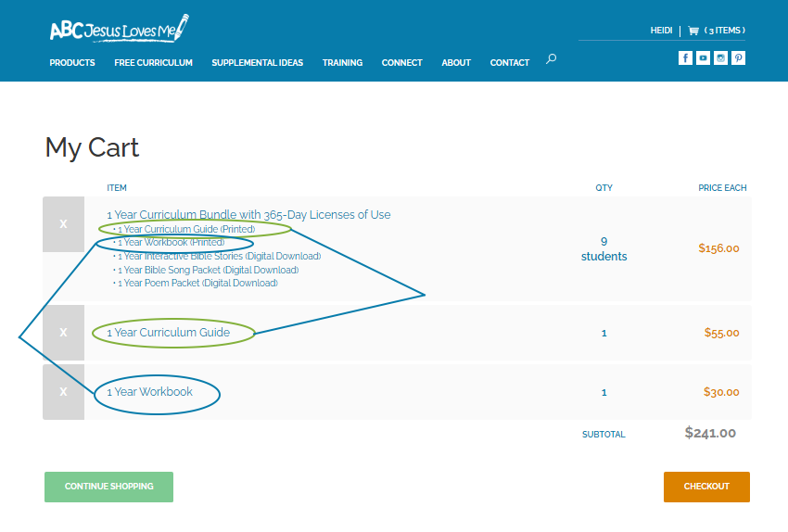Click the $55.00 price
Screen dimensions: 788x532
721,333
